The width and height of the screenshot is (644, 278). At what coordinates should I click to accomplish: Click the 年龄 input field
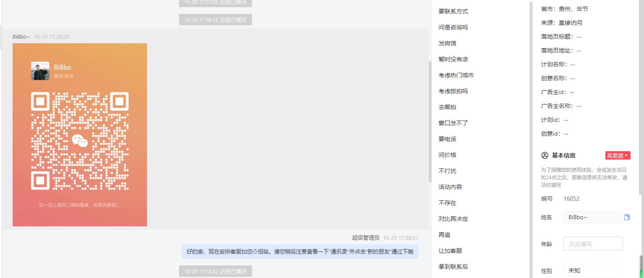[593, 244]
